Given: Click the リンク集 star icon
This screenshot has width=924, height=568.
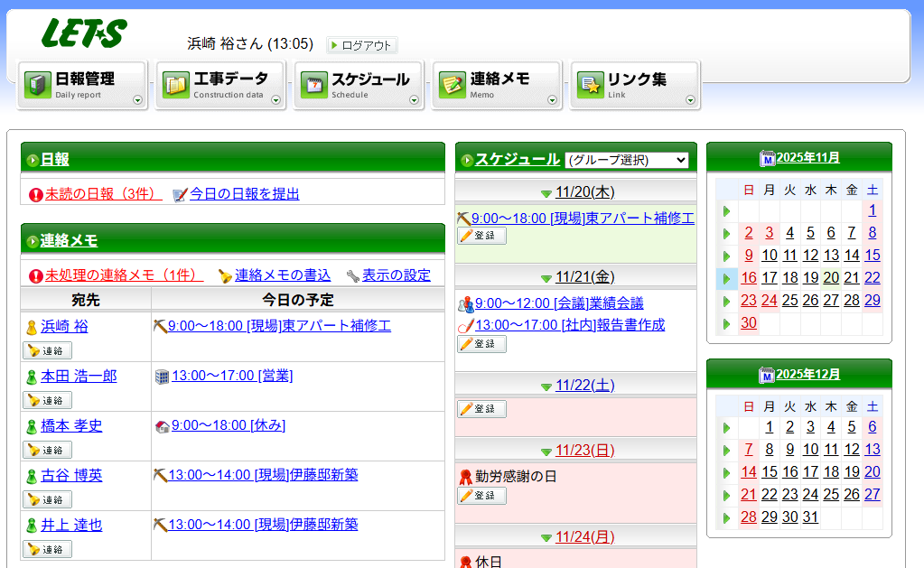Looking at the screenshot, I should pyautogui.click(x=590, y=84).
